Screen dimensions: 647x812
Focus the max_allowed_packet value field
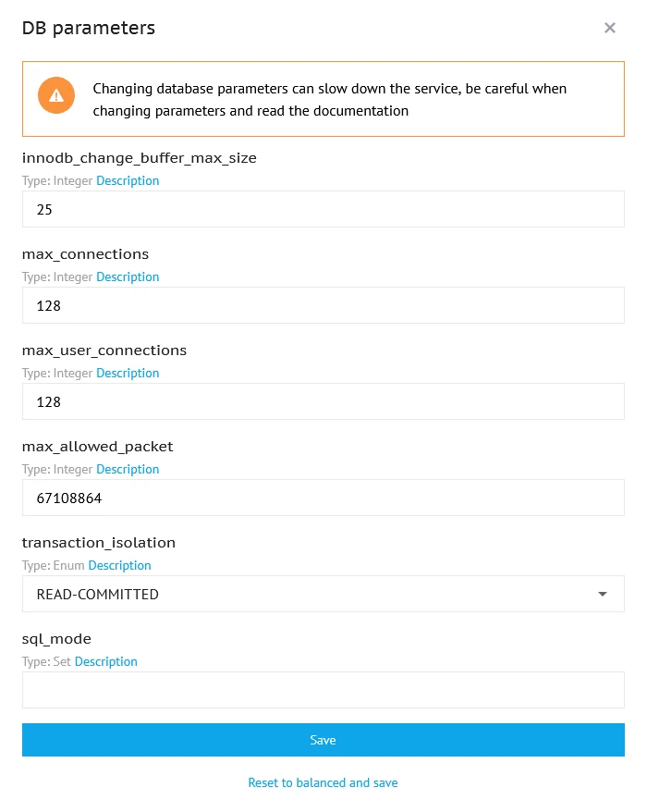[323, 498]
